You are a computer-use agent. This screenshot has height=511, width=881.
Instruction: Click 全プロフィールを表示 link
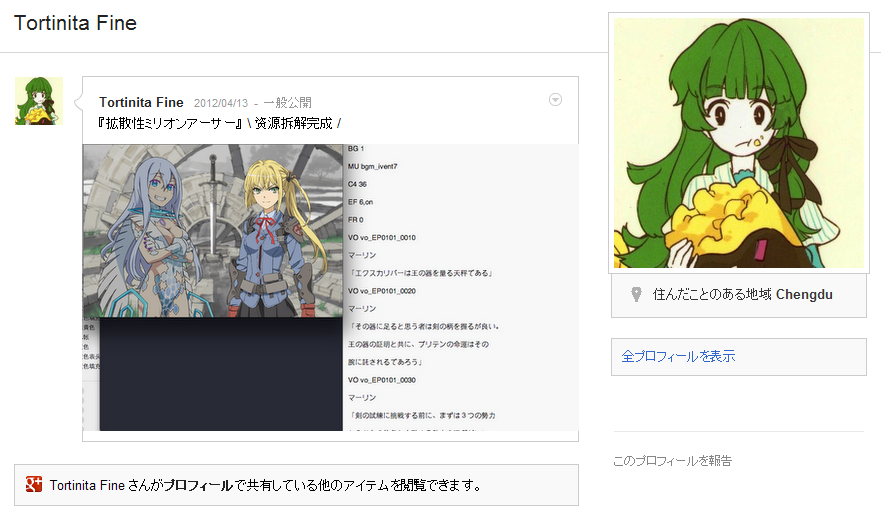[678, 356]
